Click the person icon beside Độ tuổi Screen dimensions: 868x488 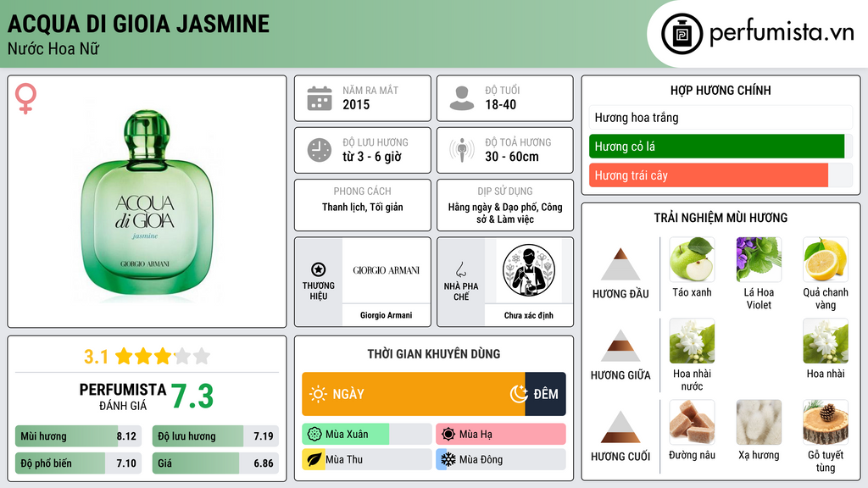(462, 98)
